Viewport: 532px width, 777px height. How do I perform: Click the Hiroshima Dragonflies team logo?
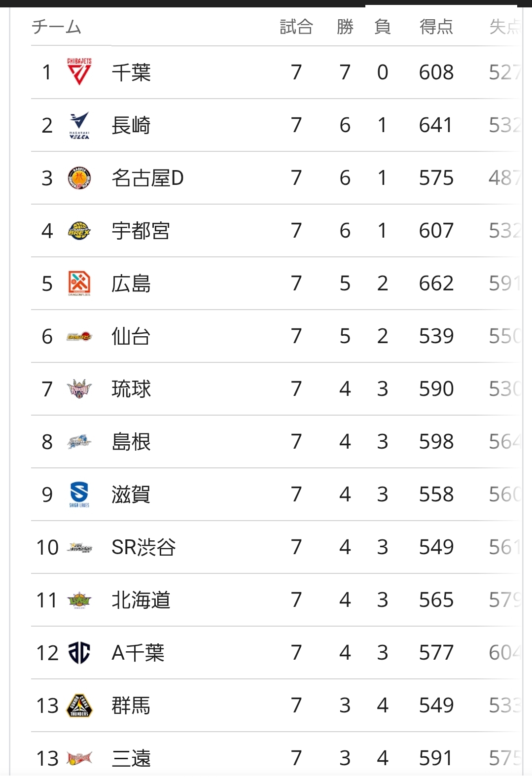79,283
